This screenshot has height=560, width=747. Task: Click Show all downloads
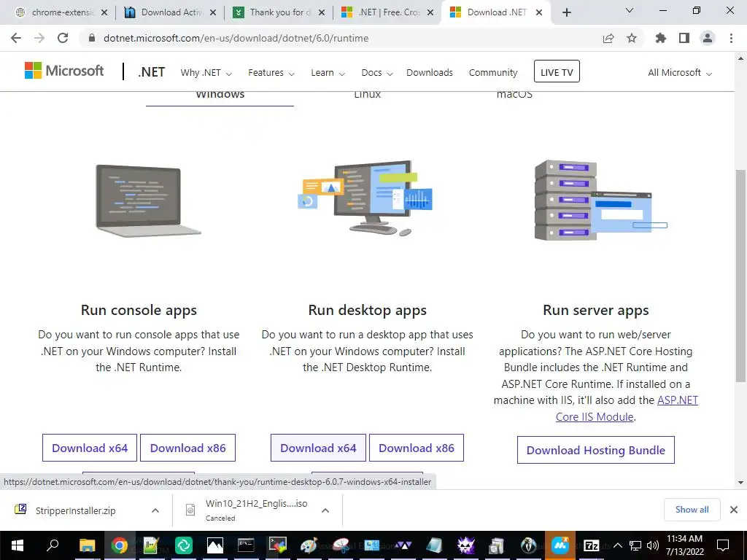692,510
